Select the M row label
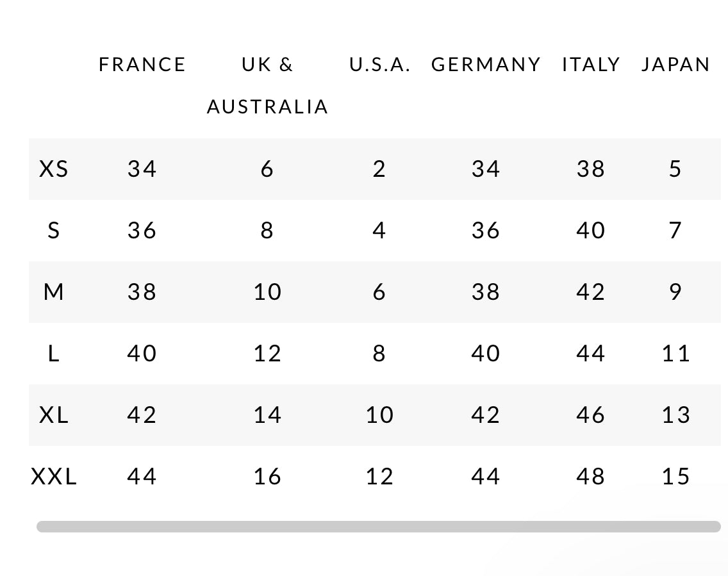The height and width of the screenshot is (576, 728). 54,292
